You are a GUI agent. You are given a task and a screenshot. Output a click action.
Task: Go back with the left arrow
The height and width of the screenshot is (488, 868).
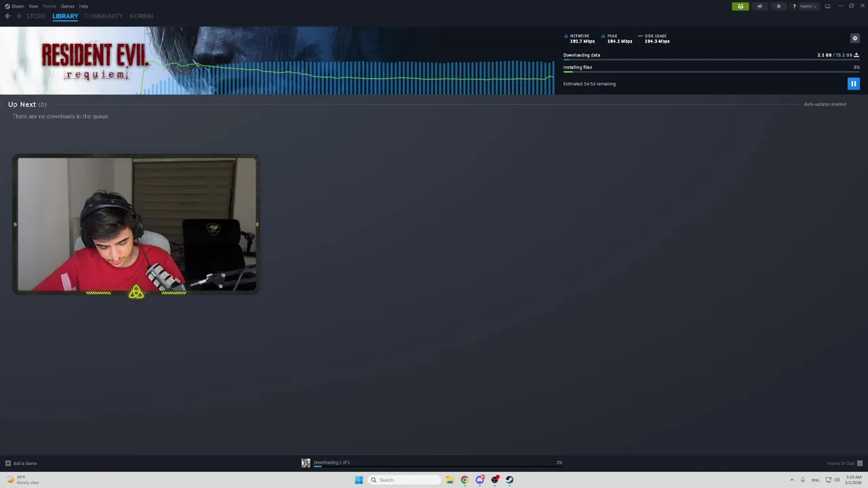coord(8,16)
